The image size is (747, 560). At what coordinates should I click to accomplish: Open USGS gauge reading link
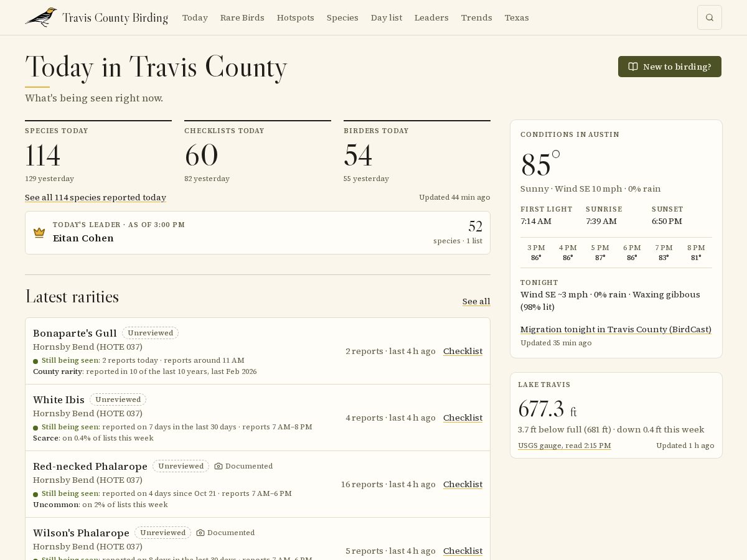[564, 446]
